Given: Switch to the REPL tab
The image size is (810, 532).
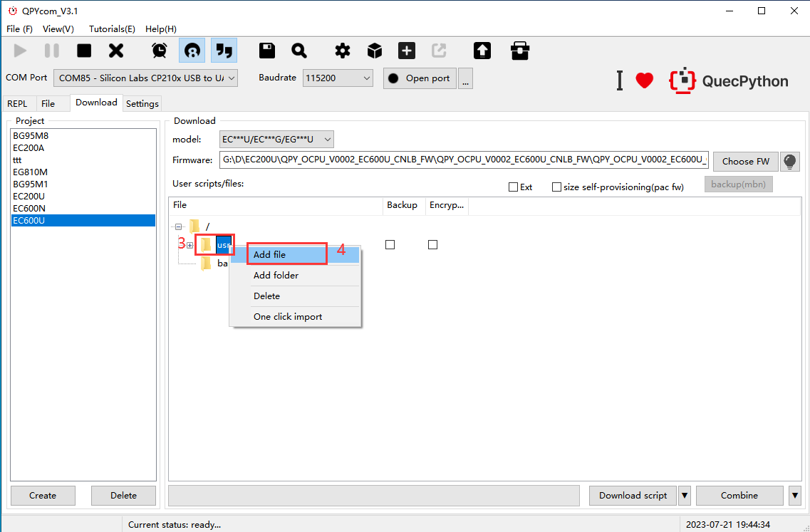Looking at the screenshot, I should pyautogui.click(x=17, y=103).
